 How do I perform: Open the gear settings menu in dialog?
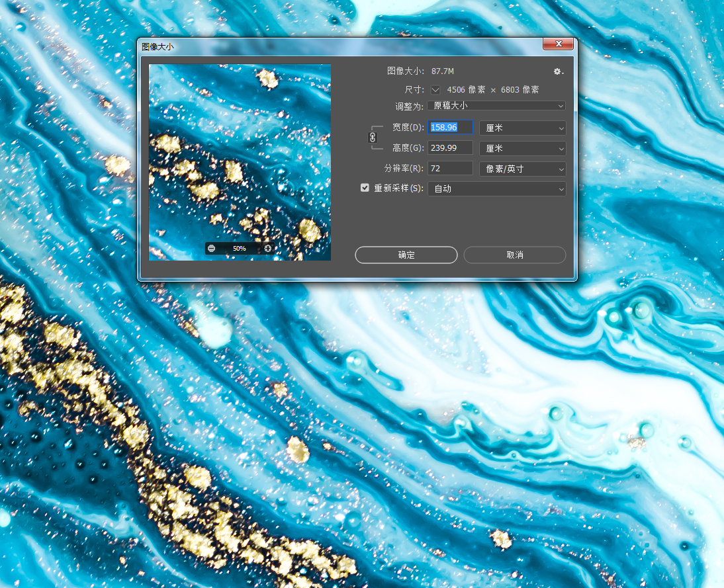point(559,71)
